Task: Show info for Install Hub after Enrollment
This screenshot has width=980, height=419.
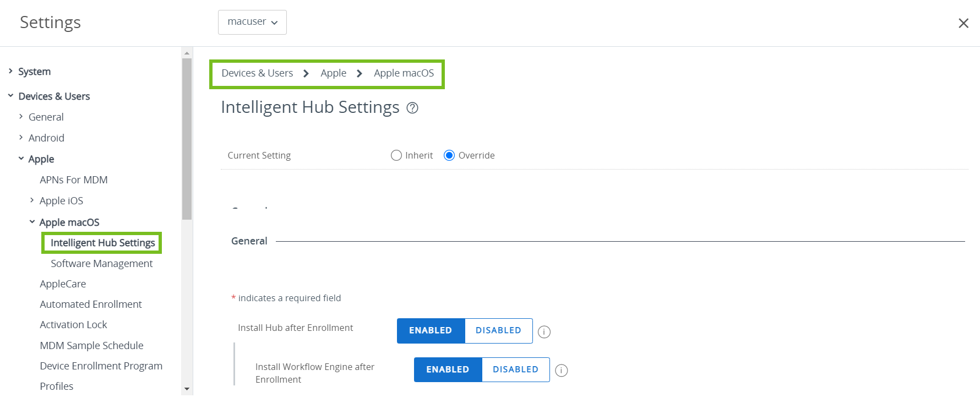Action: click(544, 331)
